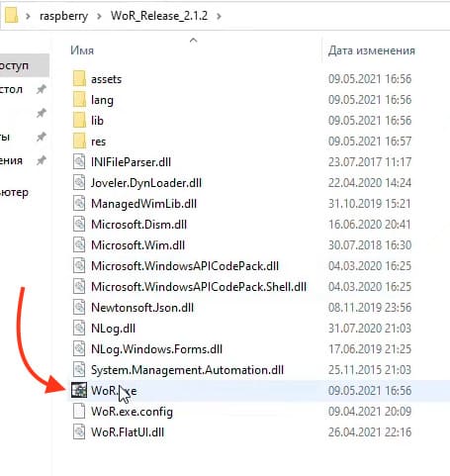The image size is (450, 476).
Task: Sort by Дата изменения column header
Action: 371,50
